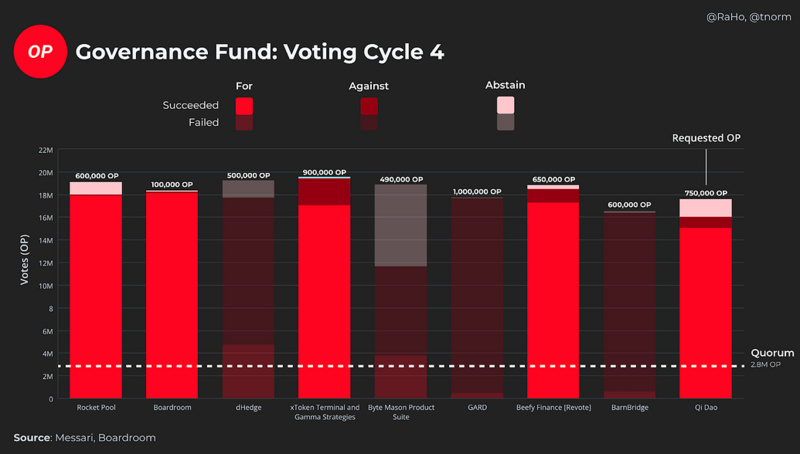Screen dimensions: 800x454
Task: Click the 900,000 OP label above xToken
Action: point(325,173)
